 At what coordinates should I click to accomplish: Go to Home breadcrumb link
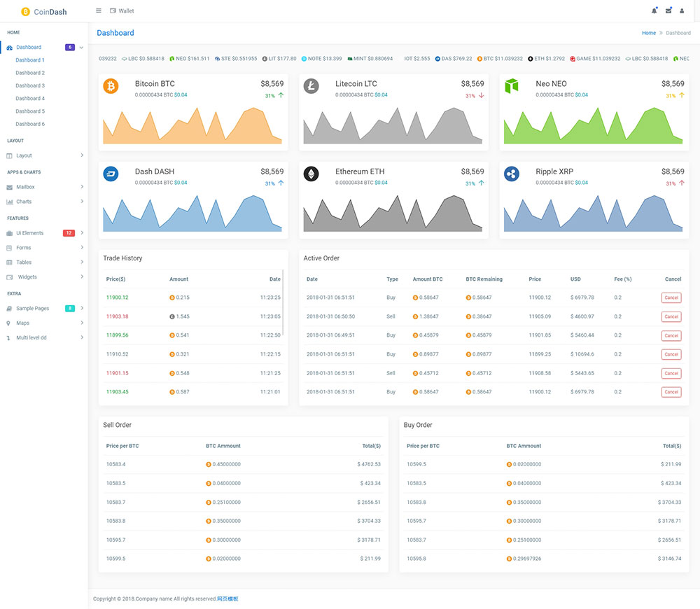coord(649,33)
